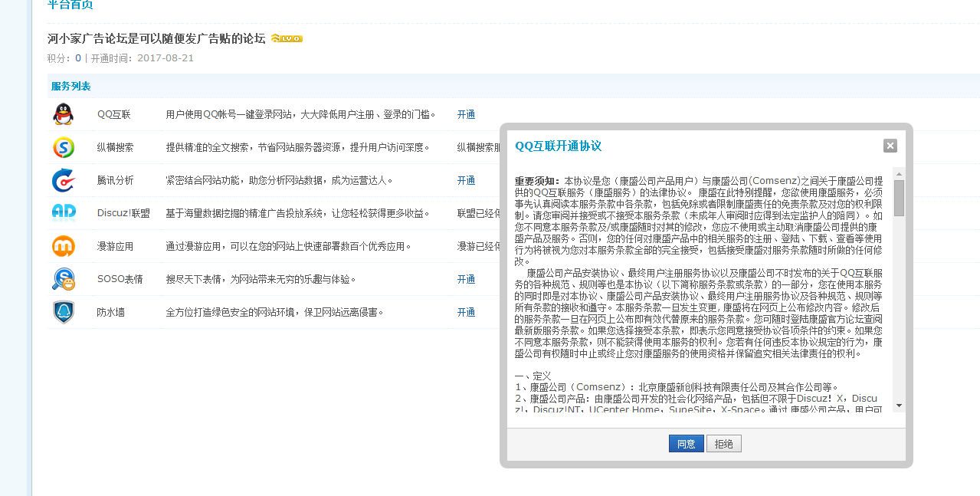Click the 漫游应用 orange icon
The height and width of the screenshot is (496, 980).
64,246
